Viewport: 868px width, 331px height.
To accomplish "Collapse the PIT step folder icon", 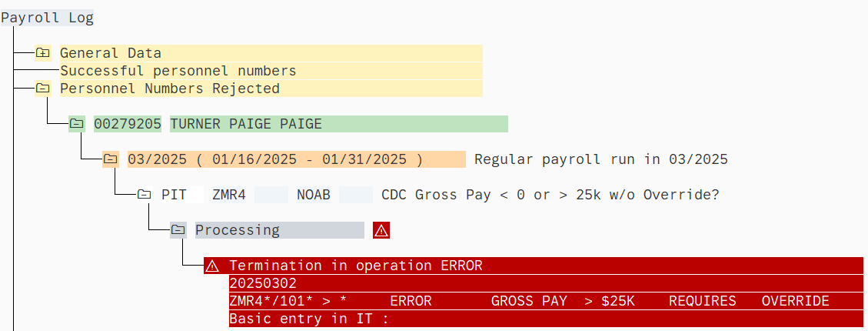I will 145,195.
